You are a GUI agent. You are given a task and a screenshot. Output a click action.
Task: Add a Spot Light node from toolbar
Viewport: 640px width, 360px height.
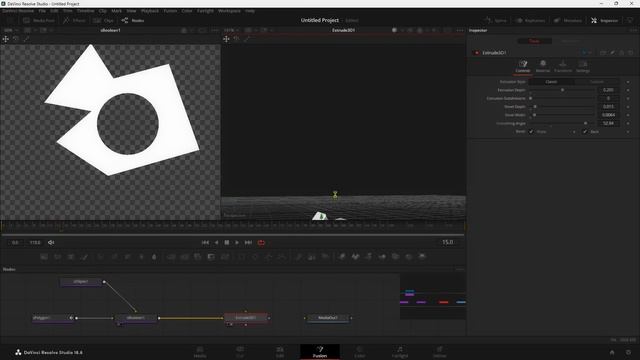pos(409,257)
